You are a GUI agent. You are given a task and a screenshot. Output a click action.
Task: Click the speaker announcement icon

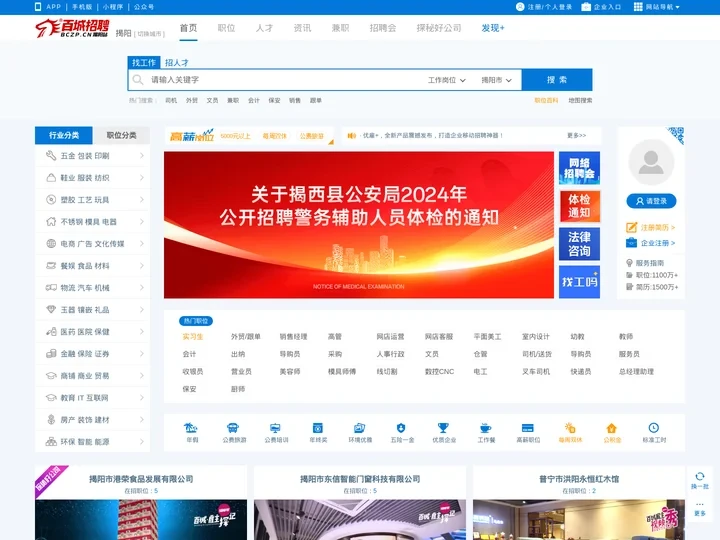[352, 135]
